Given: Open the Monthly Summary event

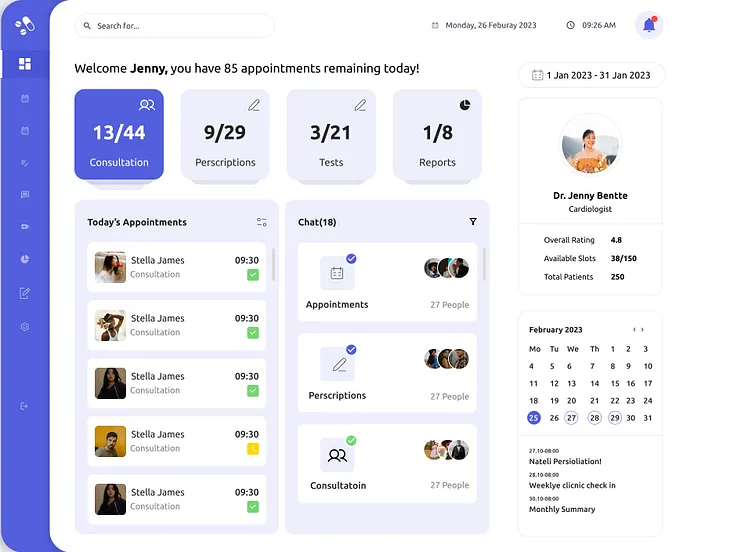Looking at the screenshot, I should tap(562, 509).
